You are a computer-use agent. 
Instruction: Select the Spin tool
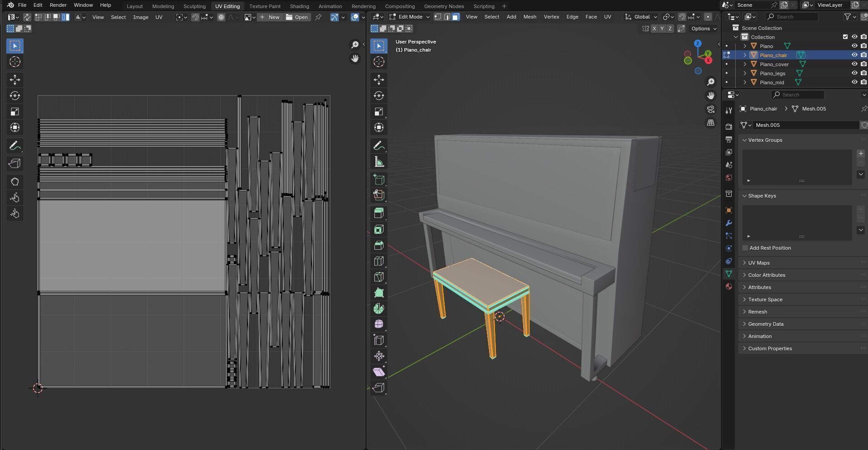pyautogui.click(x=379, y=309)
